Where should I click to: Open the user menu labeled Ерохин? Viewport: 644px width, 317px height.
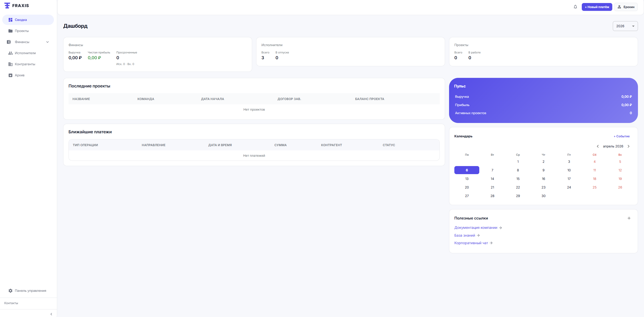pos(626,7)
